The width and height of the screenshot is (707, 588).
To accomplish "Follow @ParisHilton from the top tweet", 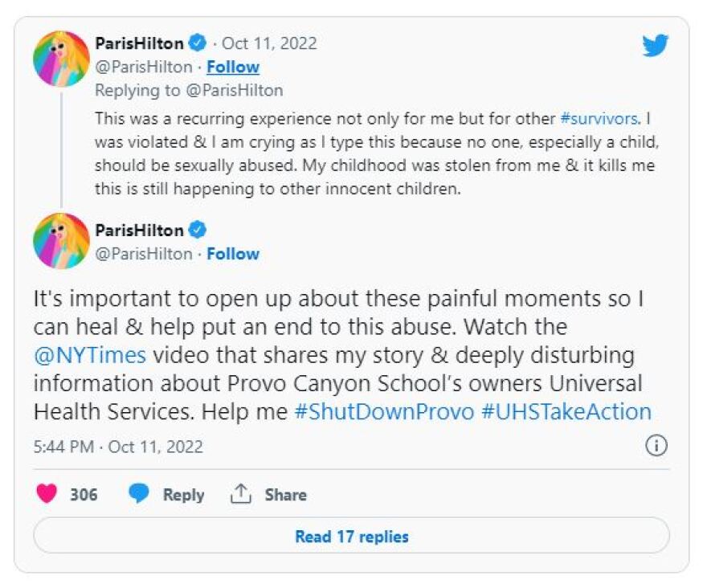I will click(233, 67).
